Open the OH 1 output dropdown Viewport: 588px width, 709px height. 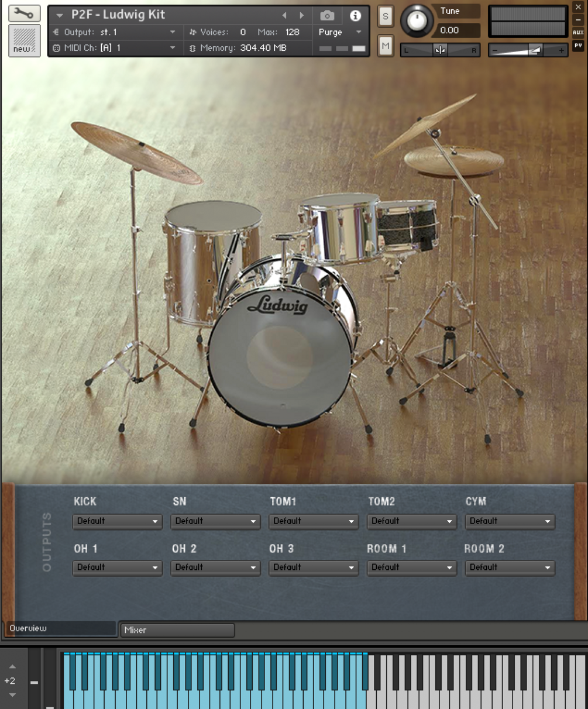[x=117, y=567]
